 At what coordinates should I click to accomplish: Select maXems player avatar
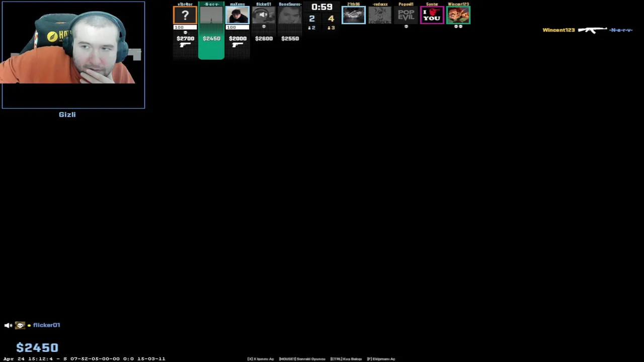237,16
